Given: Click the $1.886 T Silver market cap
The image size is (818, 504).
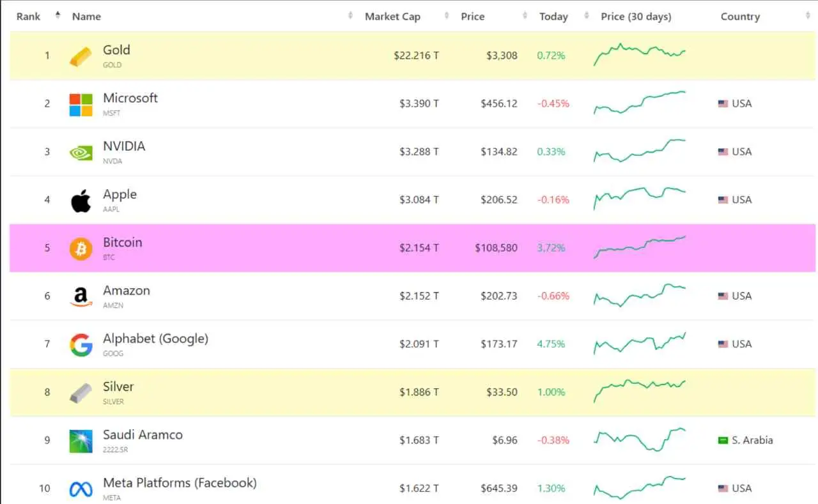Looking at the screenshot, I should (x=419, y=392).
